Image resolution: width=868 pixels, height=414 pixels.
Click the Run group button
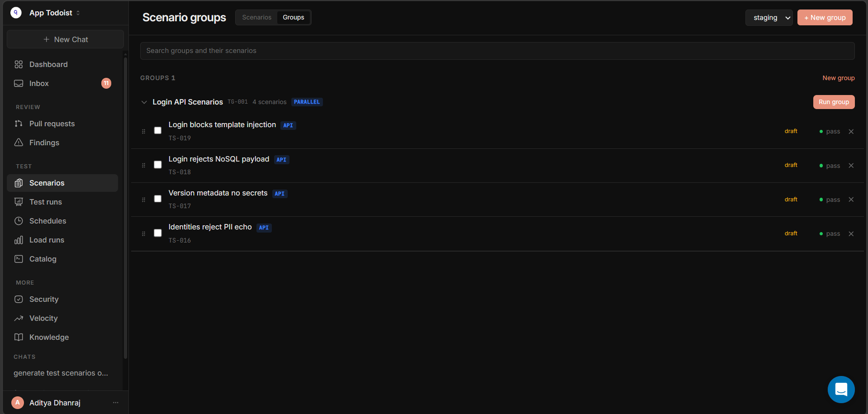pos(834,102)
